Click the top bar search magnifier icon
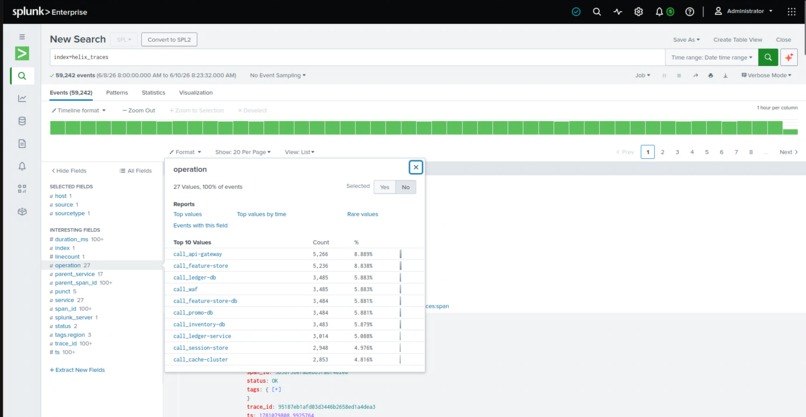The height and width of the screenshot is (417, 806). [x=597, y=11]
